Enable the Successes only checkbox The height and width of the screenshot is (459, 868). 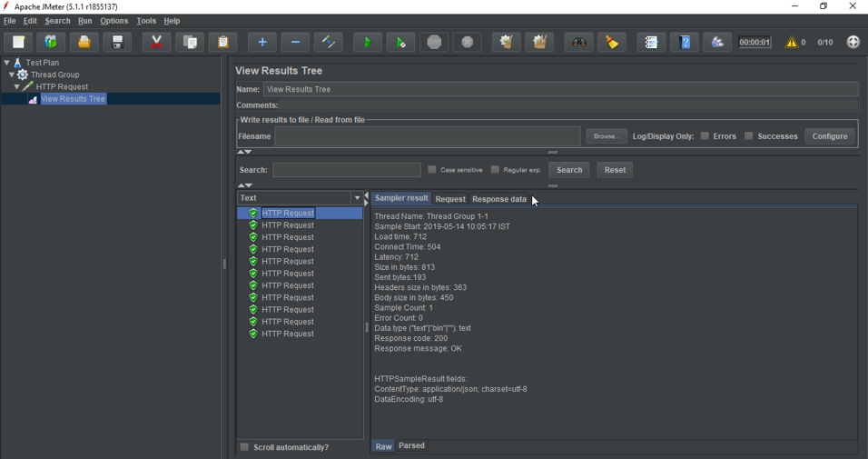pos(748,135)
